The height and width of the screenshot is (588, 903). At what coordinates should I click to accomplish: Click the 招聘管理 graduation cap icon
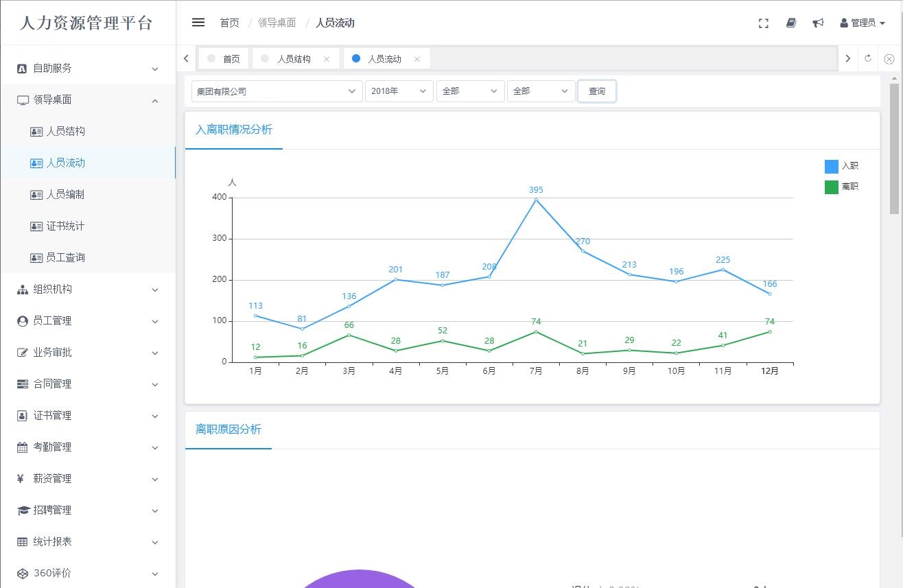(x=23, y=510)
